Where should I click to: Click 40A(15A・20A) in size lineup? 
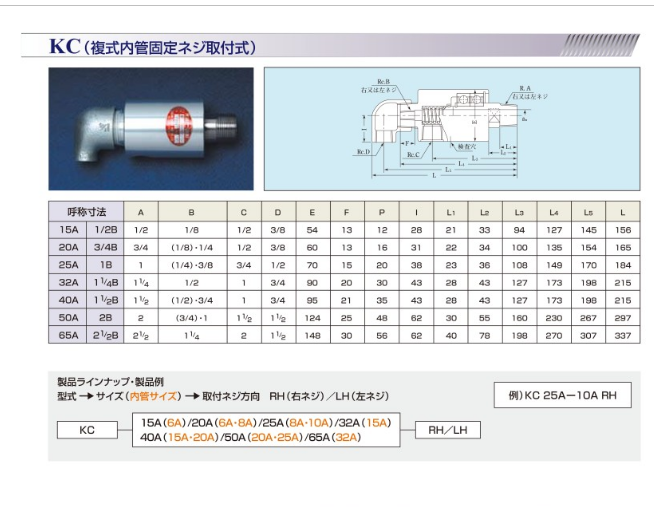pyautogui.click(x=179, y=437)
